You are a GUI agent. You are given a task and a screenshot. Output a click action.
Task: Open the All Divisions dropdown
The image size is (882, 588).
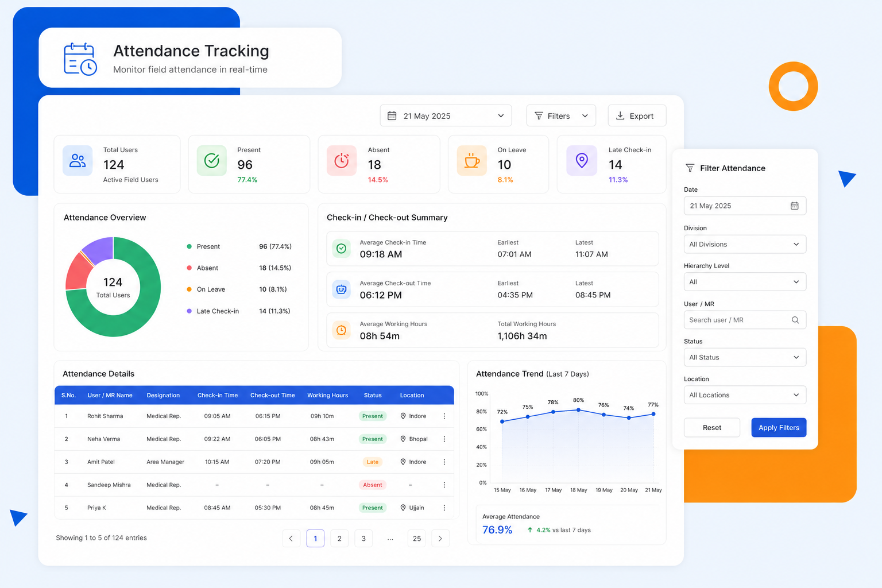(745, 244)
